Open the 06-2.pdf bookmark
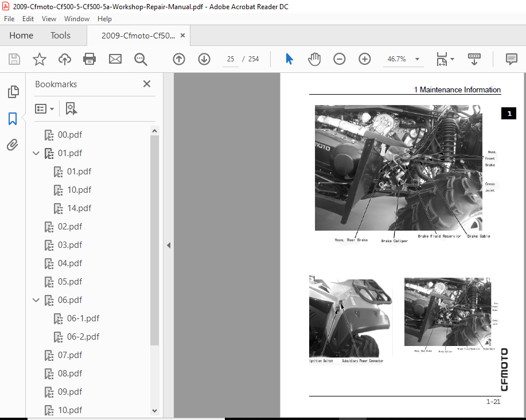Image resolution: width=526 pixels, height=420 pixels. (x=83, y=337)
